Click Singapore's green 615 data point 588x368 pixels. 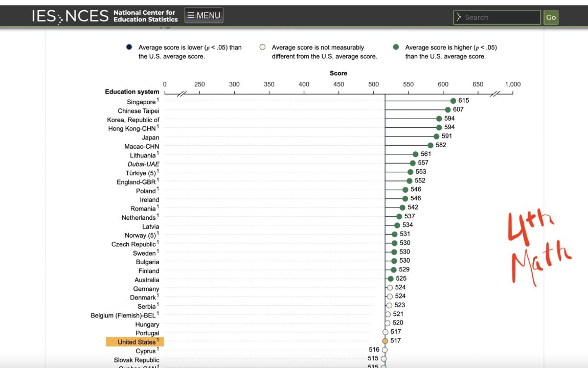[453, 101]
